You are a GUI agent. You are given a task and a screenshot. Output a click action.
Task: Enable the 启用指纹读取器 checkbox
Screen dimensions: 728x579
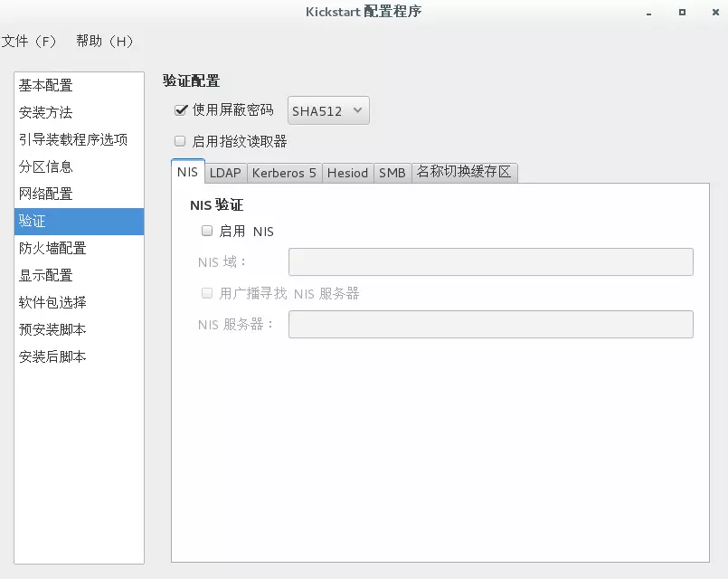point(181,142)
